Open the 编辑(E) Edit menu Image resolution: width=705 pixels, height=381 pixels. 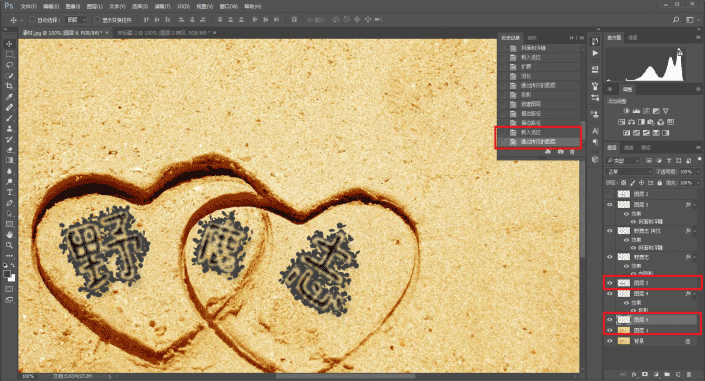51,7
